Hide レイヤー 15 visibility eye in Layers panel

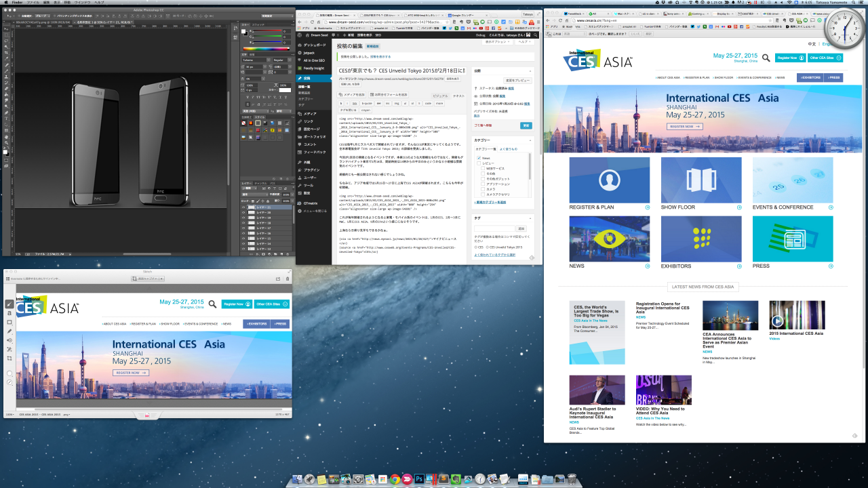(243, 239)
